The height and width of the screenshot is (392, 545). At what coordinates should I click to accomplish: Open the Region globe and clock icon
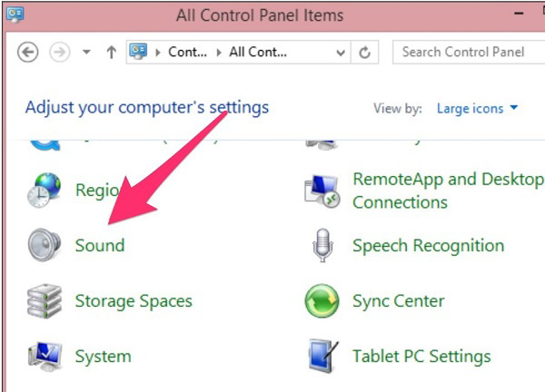(45, 191)
